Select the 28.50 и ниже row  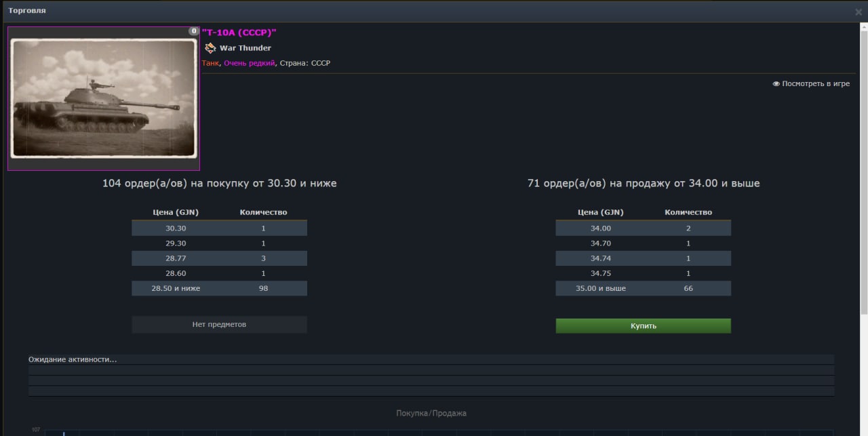[x=219, y=288]
